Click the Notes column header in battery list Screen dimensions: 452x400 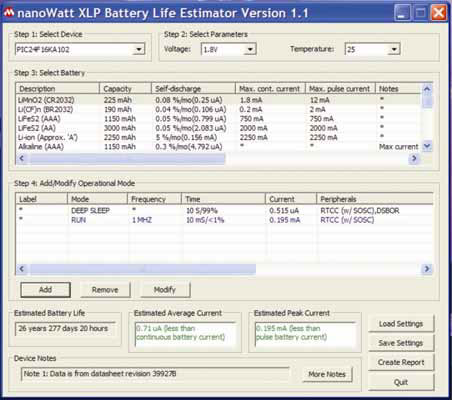(x=398, y=89)
